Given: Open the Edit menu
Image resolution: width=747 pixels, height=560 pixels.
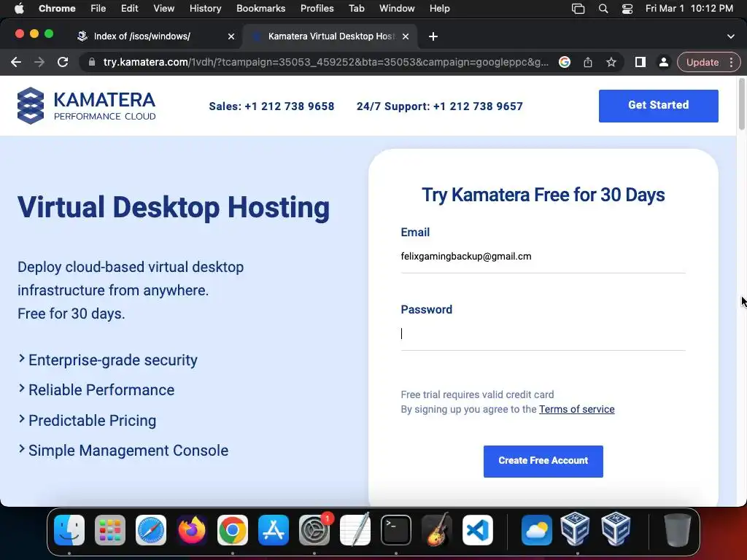Looking at the screenshot, I should (129, 9).
